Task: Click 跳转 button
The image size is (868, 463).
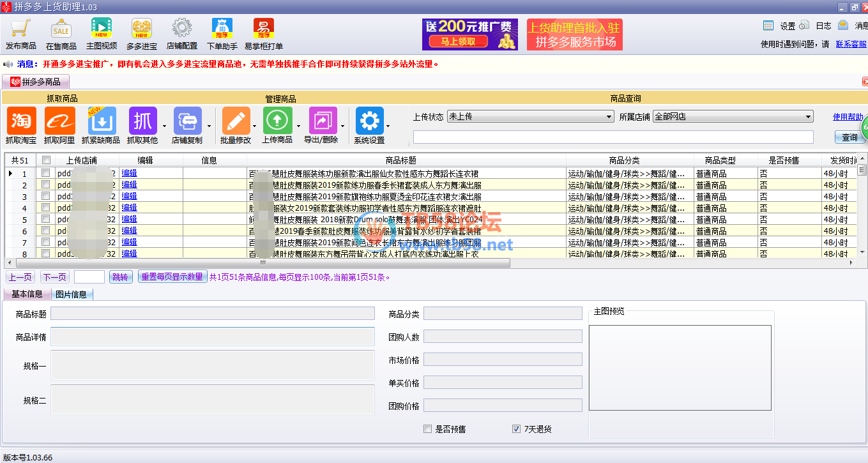Action: [x=119, y=277]
